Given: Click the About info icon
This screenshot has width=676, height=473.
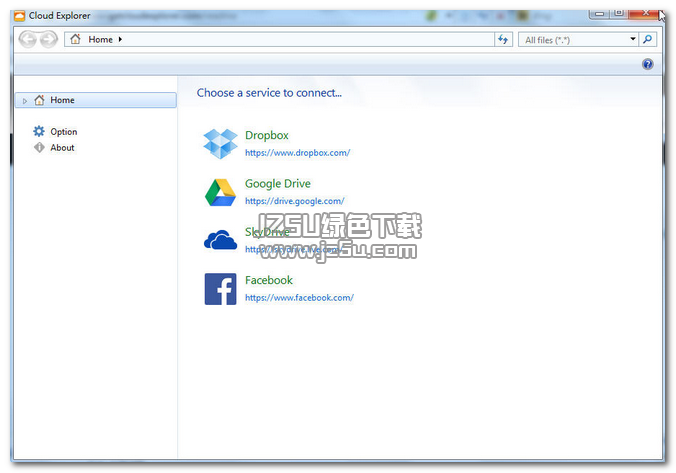Looking at the screenshot, I should click(39, 147).
